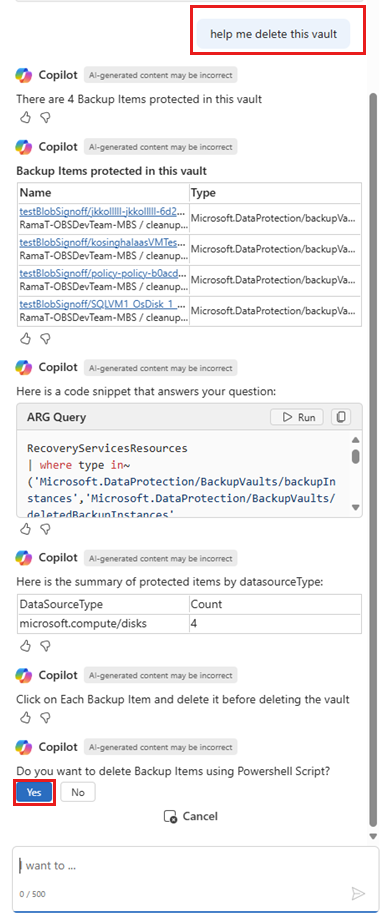Open the testBlobSignoff/policy-policy-b0acd backup item link
Viewport: 392px width, 922px height.
[103, 273]
